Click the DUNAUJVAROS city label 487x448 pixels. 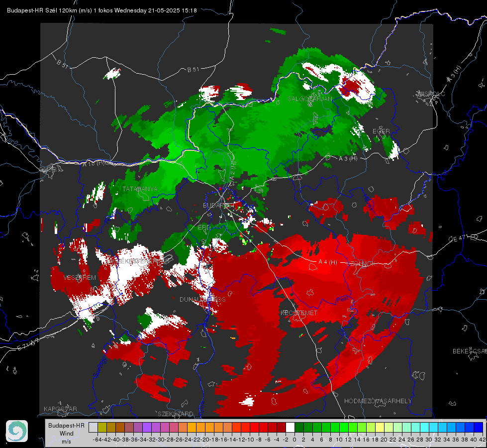click(202, 299)
